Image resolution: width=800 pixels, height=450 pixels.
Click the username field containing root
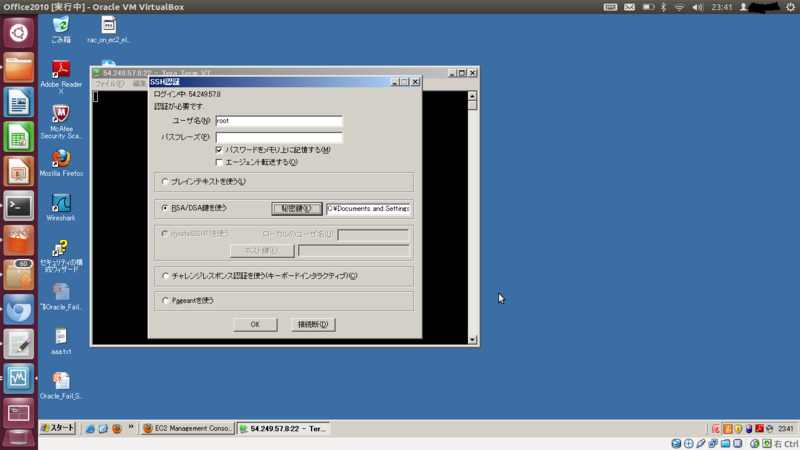pos(279,121)
